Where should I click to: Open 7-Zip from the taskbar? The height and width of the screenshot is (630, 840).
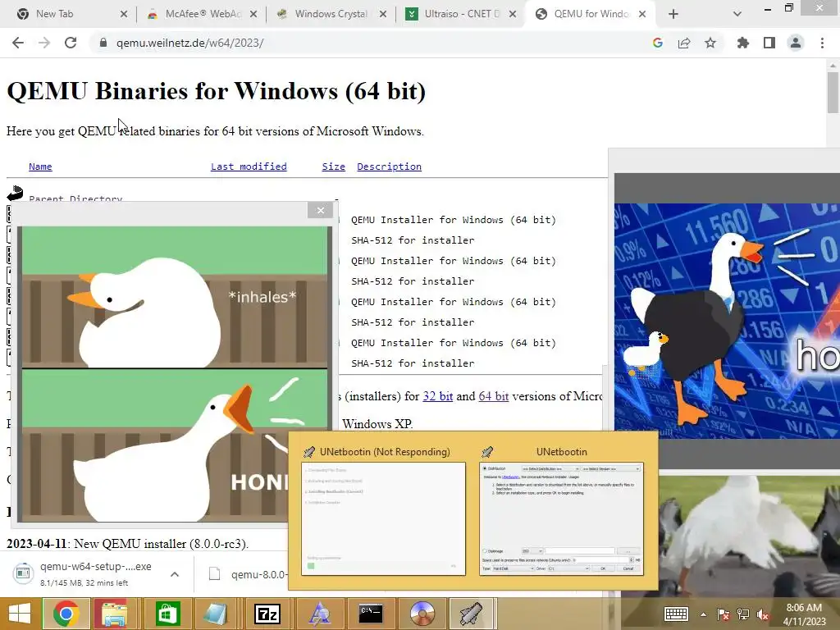pos(267,614)
